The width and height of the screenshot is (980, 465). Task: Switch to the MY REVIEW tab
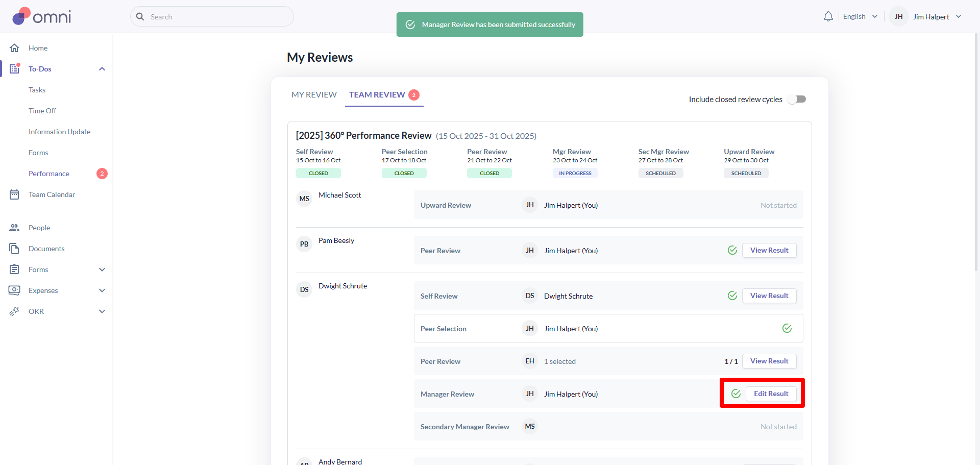pos(314,94)
